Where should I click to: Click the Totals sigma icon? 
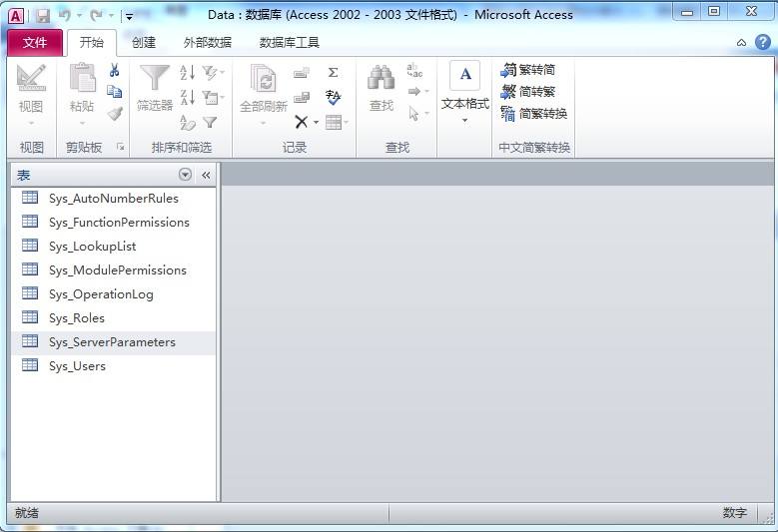333,72
